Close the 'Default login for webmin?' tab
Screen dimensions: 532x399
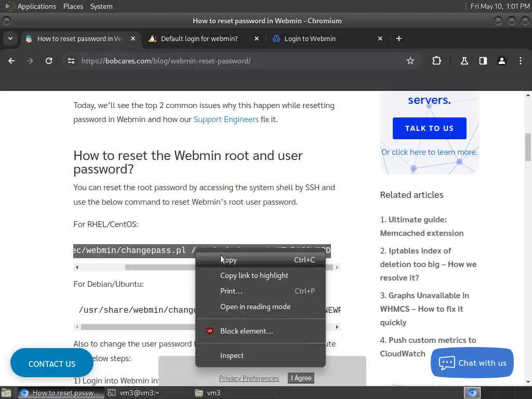[x=257, y=38]
